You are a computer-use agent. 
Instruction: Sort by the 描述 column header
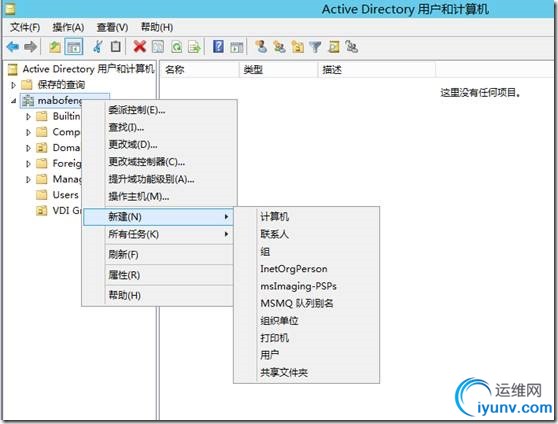pyautogui.click(x=377, y=69)
